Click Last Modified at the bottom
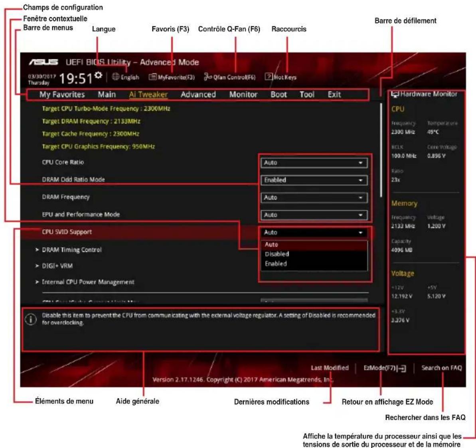This screenshot has width=476, height=448. [x=330, y=368]
